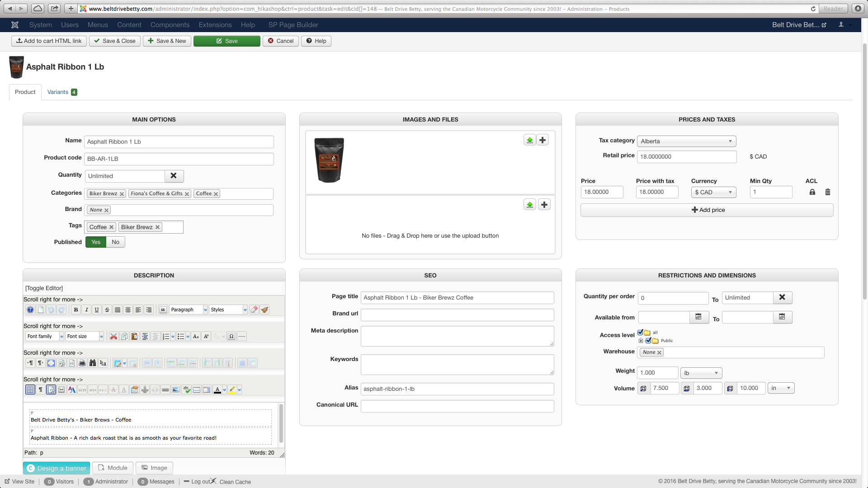Screen dimensions: 868x488
Task: Click the Save & Close button
Action: point(115,41)
